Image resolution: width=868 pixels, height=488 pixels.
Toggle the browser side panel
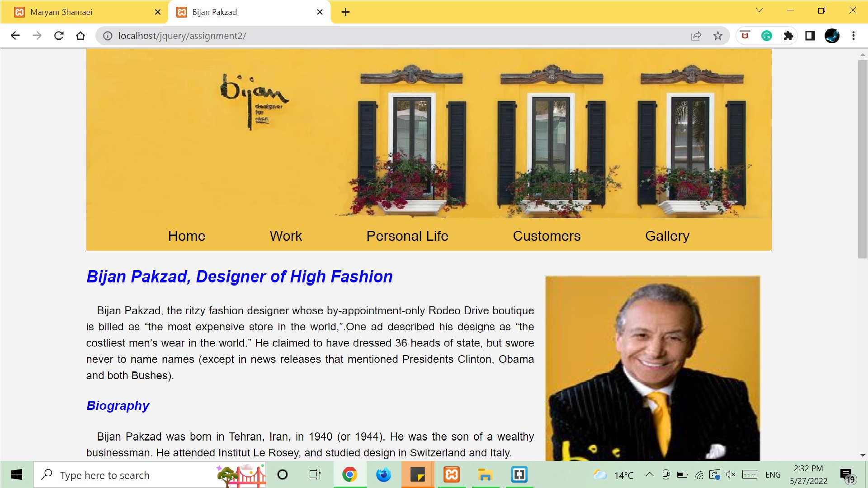(x=810, y=36)
